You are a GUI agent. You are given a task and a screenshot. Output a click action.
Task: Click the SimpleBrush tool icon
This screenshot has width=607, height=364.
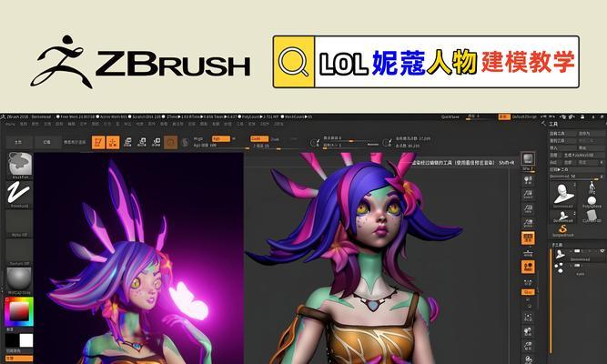coord(563,227)
